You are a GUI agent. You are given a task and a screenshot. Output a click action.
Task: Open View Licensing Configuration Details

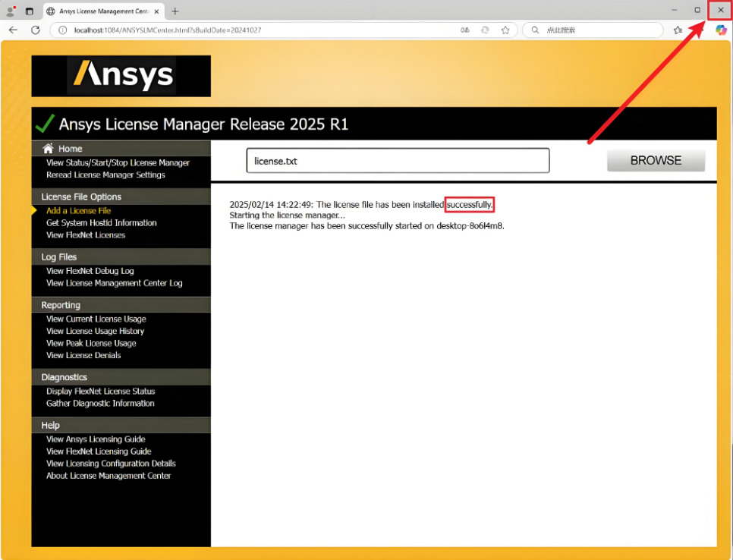[x=111, y=464]
